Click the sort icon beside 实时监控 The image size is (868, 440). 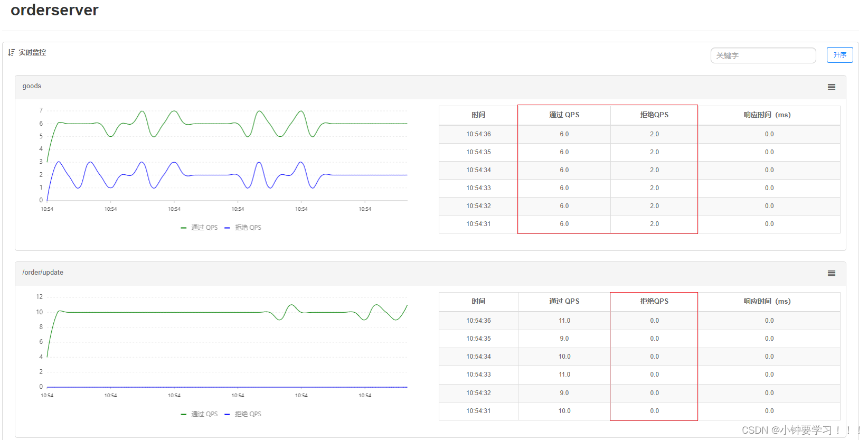pyautogui.click(x=12, y=52)
